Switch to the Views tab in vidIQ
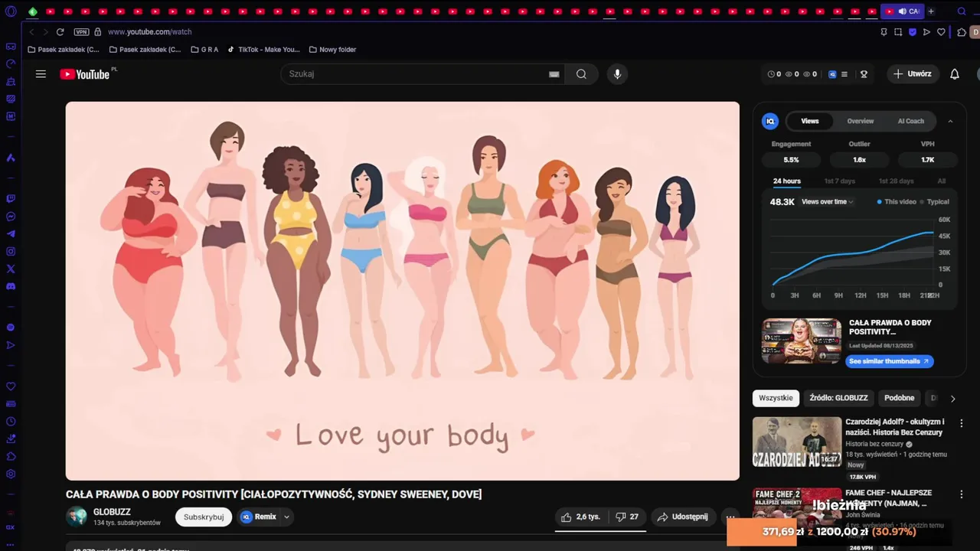Screen dimensions: 980x551 point(810,121)
